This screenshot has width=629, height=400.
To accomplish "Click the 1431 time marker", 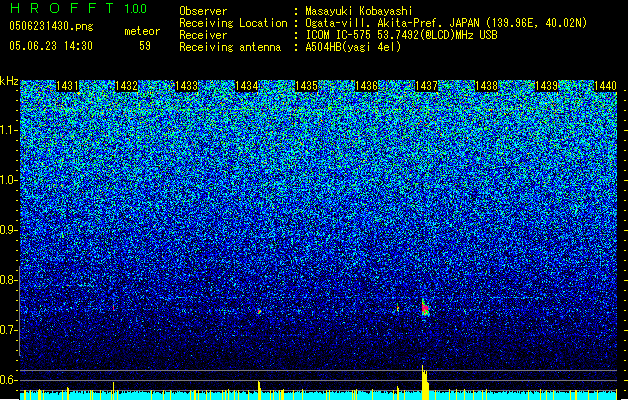I will (67, 86).
